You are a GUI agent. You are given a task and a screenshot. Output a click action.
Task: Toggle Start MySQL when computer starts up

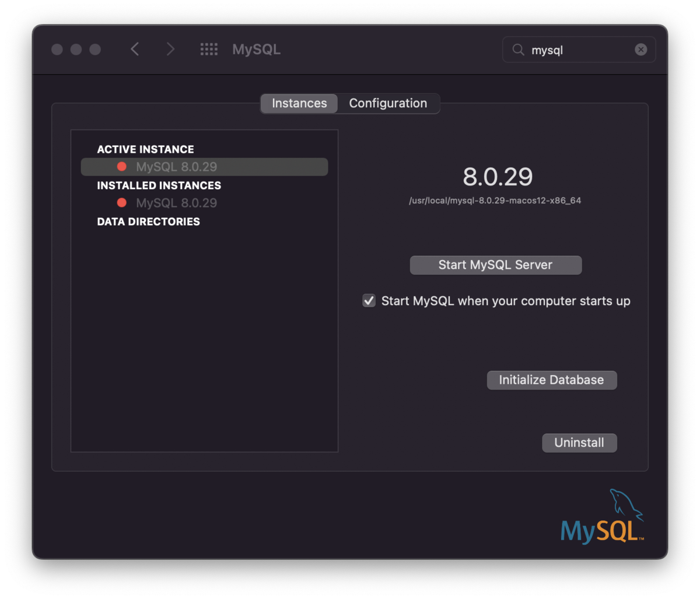click(369, 301)
